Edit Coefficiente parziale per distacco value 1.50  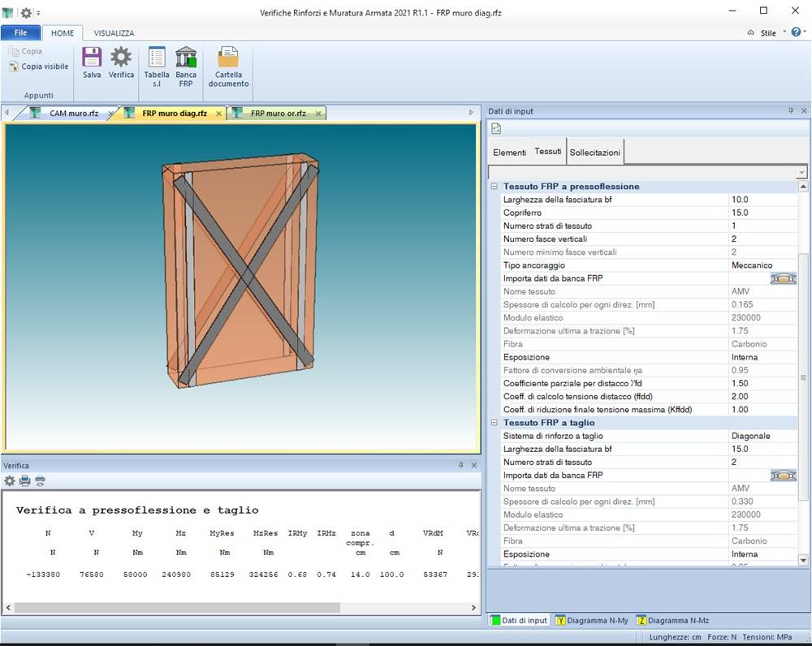(762, 383)
